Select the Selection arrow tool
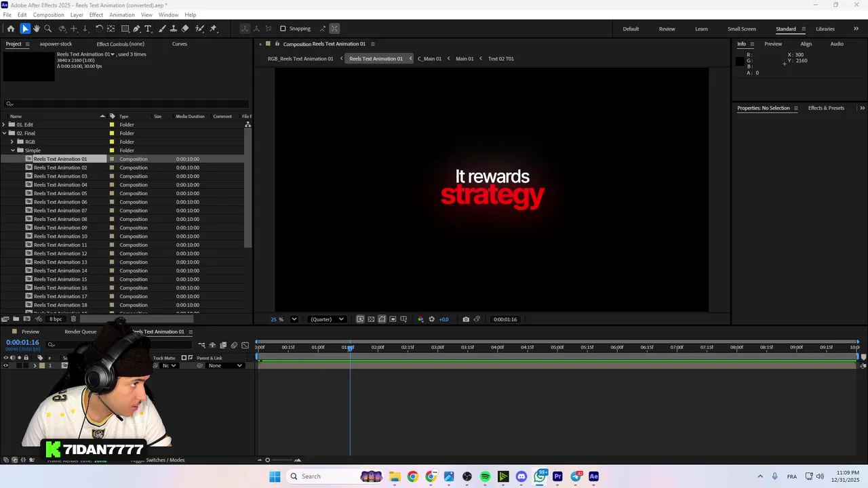Screen dimensions: 868x488 click(x=25, y=28)
